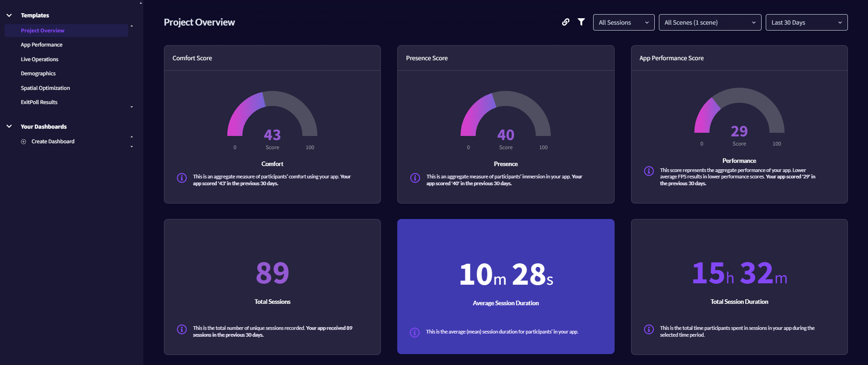868x365 pixels.
Task: Select Demographics in the sidebar
Action: [38, 73]
